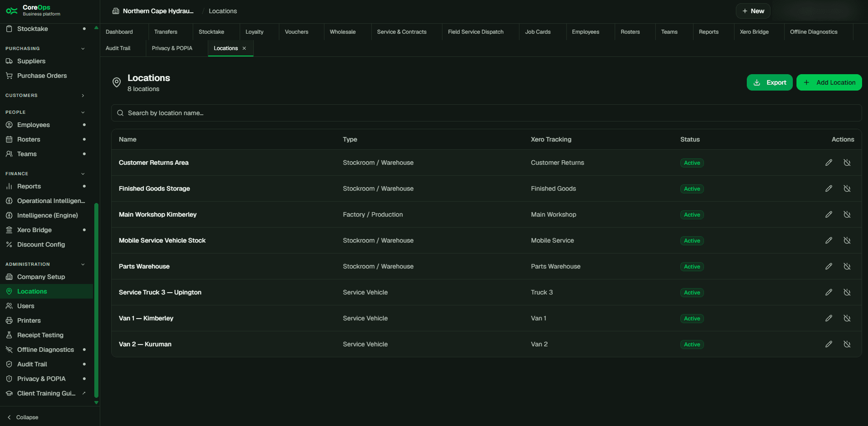This screenshot has height=426, width=868.
Task: Click the Discount Config percent icon
Action: [x=9, y=244]
